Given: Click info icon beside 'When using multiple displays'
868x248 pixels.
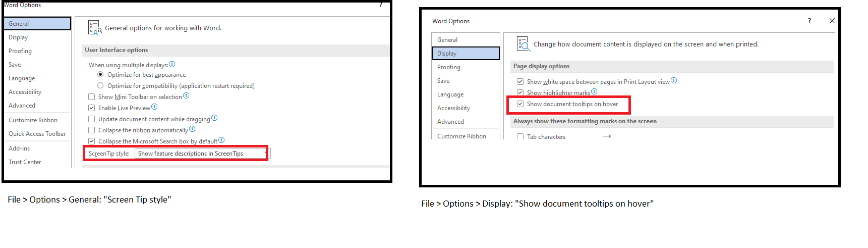Looking at the screenshot, I should click(x=172, y=64).
